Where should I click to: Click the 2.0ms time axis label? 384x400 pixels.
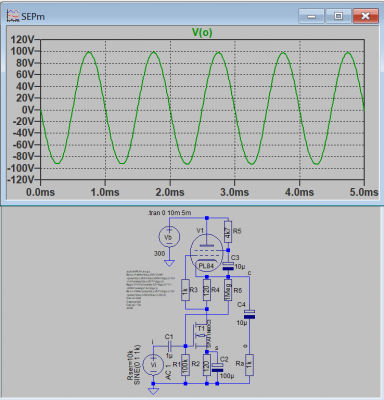tap(170, 192)
